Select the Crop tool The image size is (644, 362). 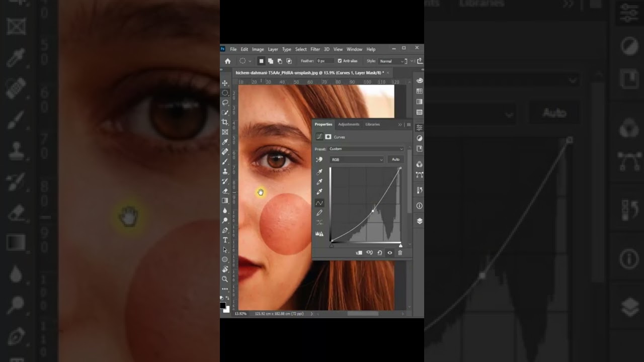[x=225, y=122]
